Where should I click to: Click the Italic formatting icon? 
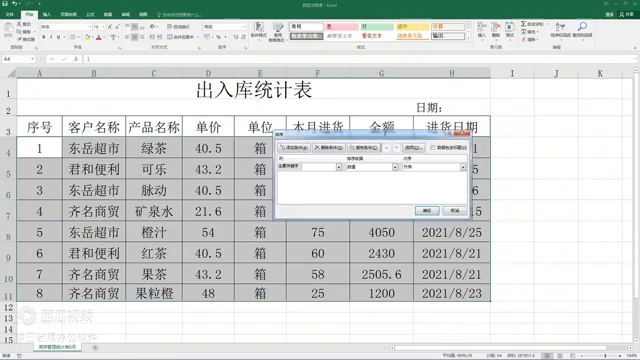click(x=51, y=37)
